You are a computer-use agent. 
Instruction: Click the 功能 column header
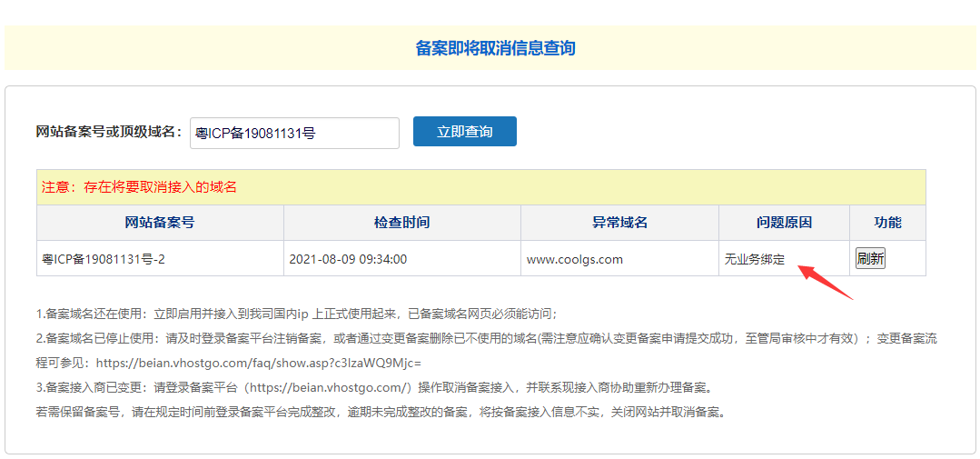click(x=887, y=223)
